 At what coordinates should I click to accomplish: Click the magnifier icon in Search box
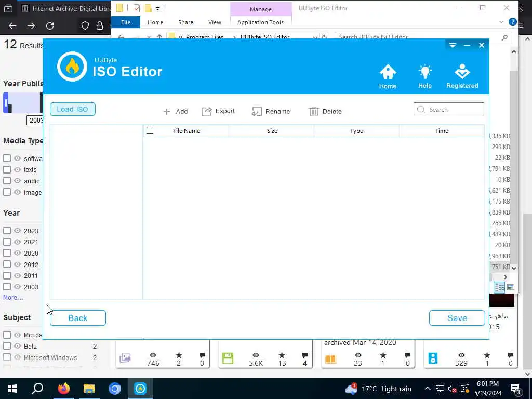[421, 110]
